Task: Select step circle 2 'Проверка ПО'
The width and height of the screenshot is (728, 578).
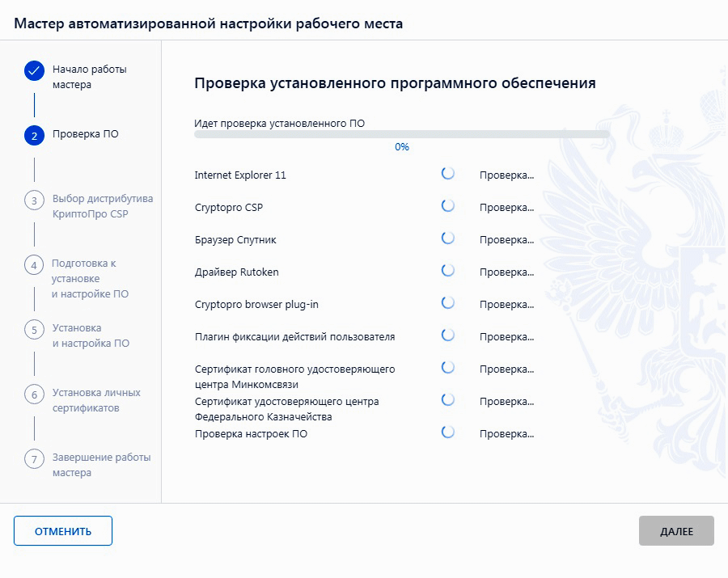Action: pyautogui.click(x=34, y=136)
